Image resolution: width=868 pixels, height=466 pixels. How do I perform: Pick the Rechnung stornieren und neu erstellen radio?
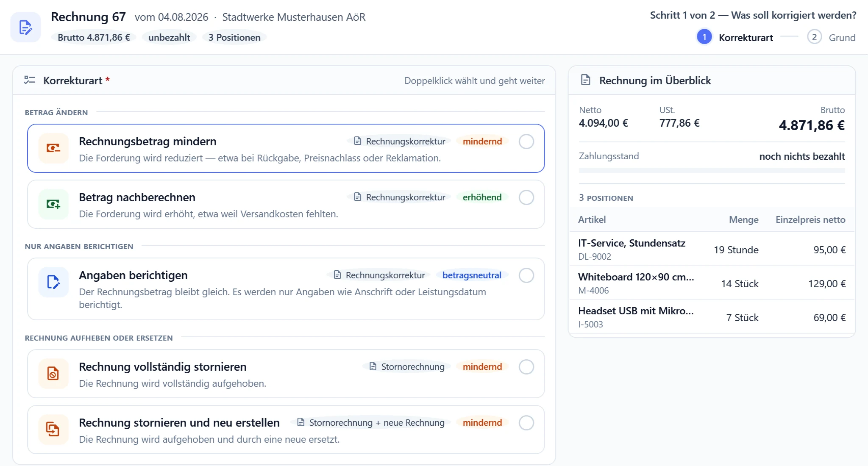click(x=526, y=423)
